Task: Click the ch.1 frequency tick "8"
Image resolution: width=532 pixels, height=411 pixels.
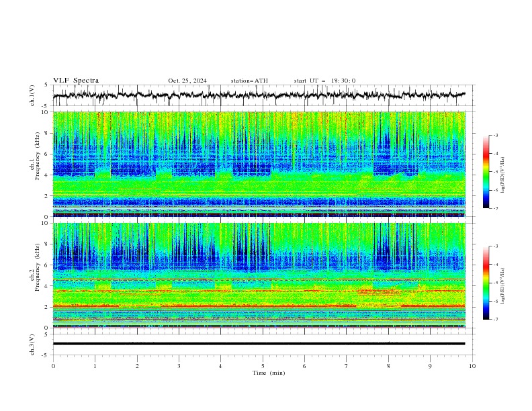Action: click(x=47, y=133)
